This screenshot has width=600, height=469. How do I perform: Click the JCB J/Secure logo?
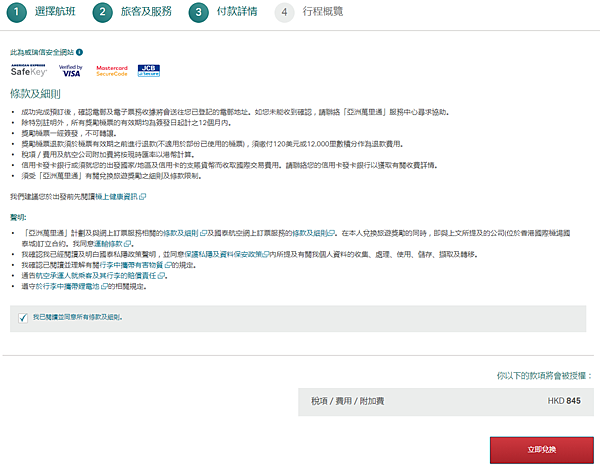pyautogui.click(x=149, y=70)
